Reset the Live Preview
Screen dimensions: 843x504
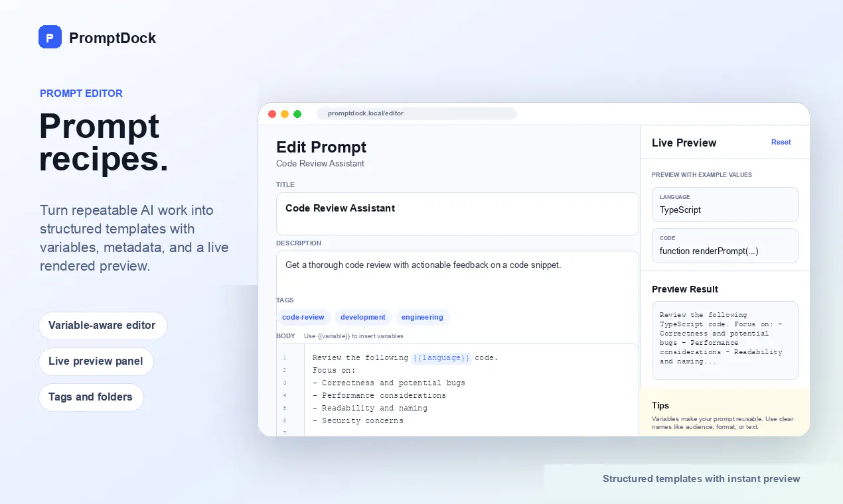(781, 142)
